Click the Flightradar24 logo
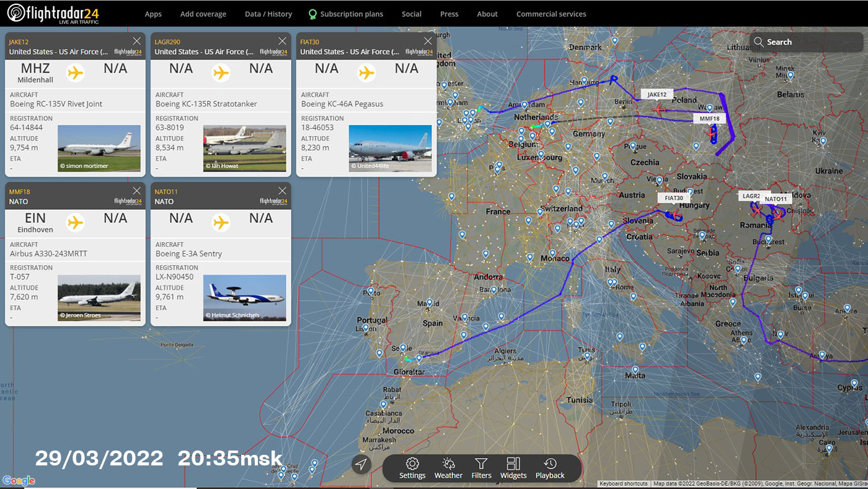 point(53,13)
